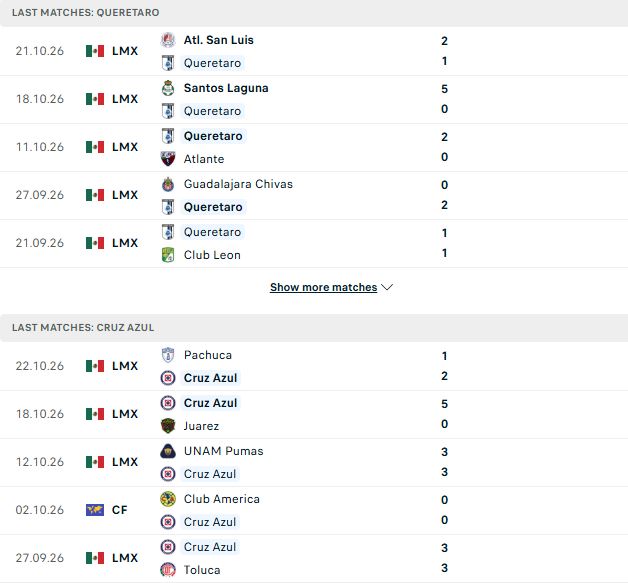Select the Last Matches: Queretaro header

pyautogui.click(x=314, y=13)
